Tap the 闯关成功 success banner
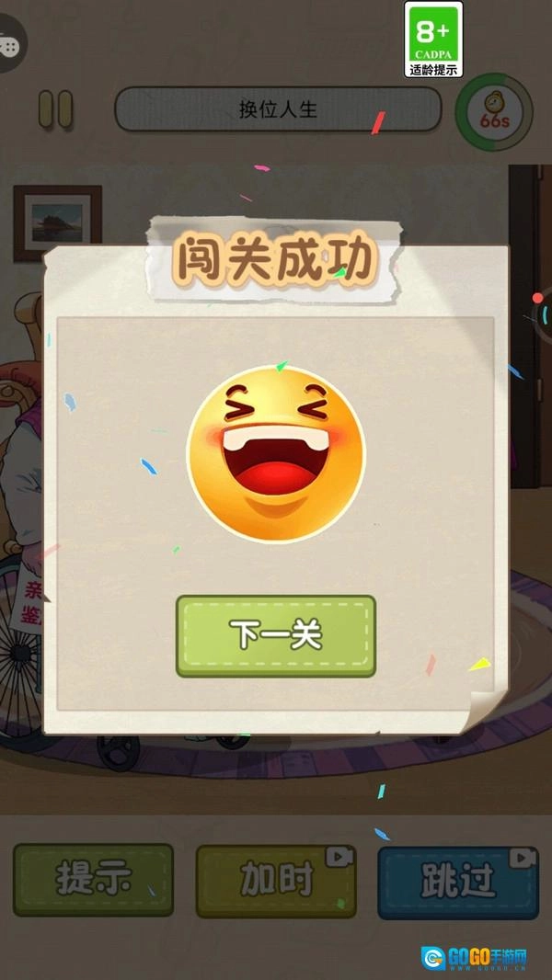The width and height of the screenshot is (552, 980). (275, 260)
